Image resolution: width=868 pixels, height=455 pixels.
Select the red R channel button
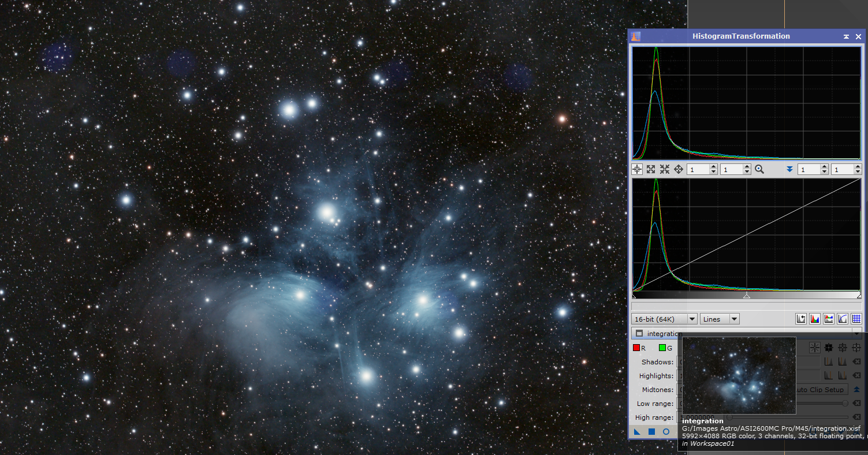click(x=639, y=348)
